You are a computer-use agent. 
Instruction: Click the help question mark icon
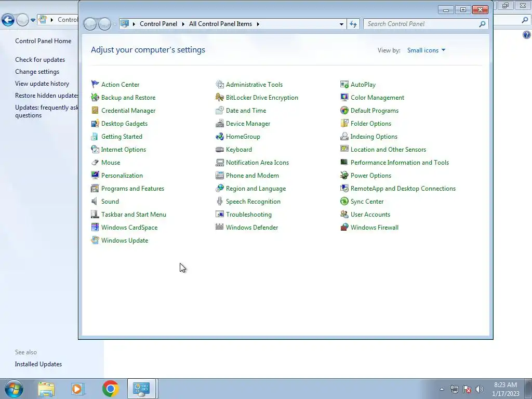pyautogui.click(x=527, y=35)
